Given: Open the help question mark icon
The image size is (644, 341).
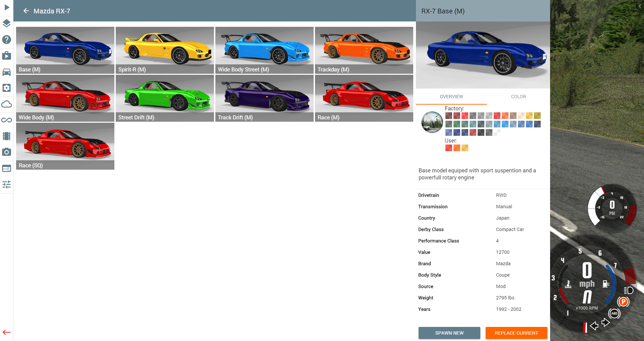Looking at the screenshot, I should click(7, 40).
